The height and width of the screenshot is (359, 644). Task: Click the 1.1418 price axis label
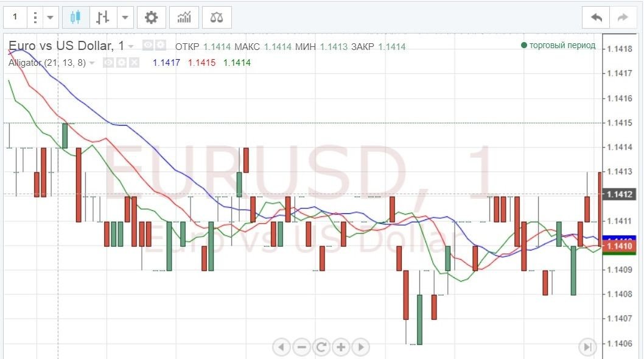pyautogui.click(x=620, y=49)
